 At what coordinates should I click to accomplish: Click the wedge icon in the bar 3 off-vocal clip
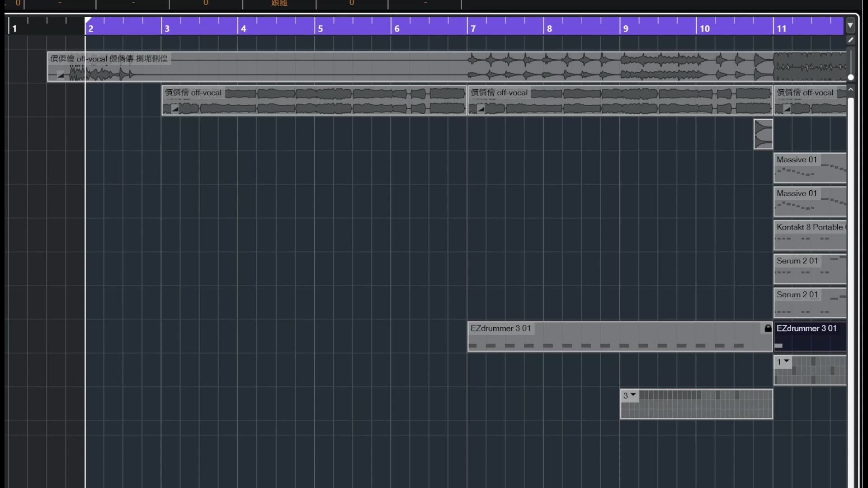pos(175,109)
